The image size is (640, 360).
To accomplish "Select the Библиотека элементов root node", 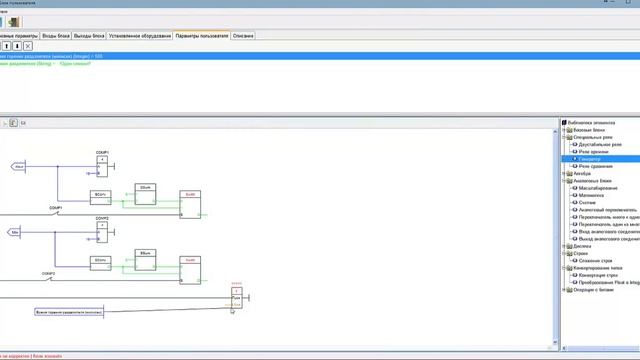I will click(x=591, y=122).
